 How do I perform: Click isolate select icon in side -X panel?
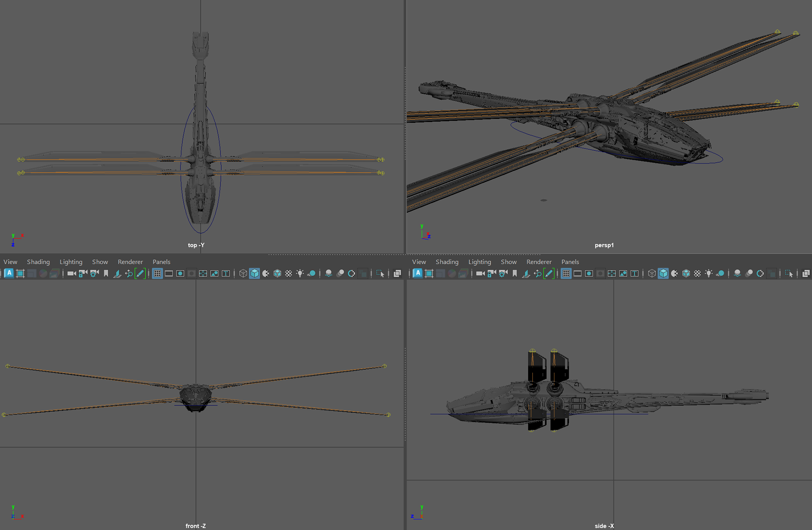[x=789, y=273]
